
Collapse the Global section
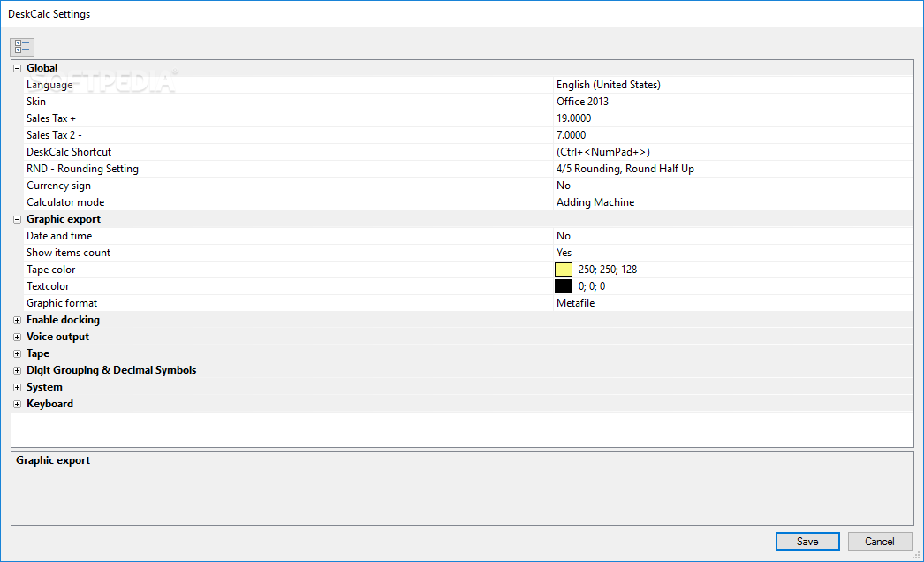coord(17,68)
